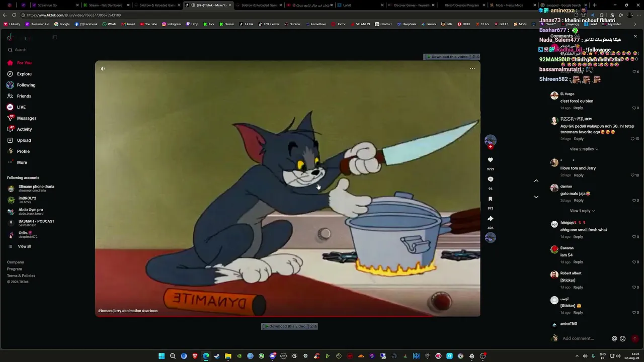The width and height of the screenshot is (644, 362).
Task: Click the top 'Download this video' button
Action: tap(447, 57)
